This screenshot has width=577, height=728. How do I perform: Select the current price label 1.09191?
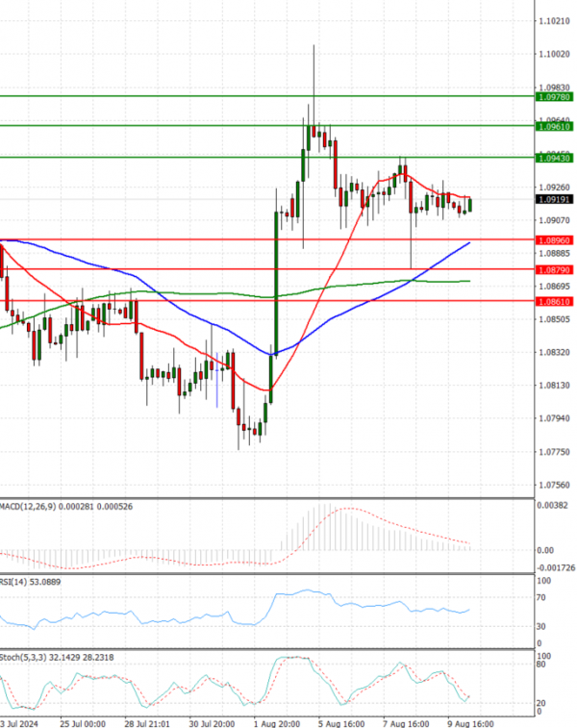[x=554, y=199]
